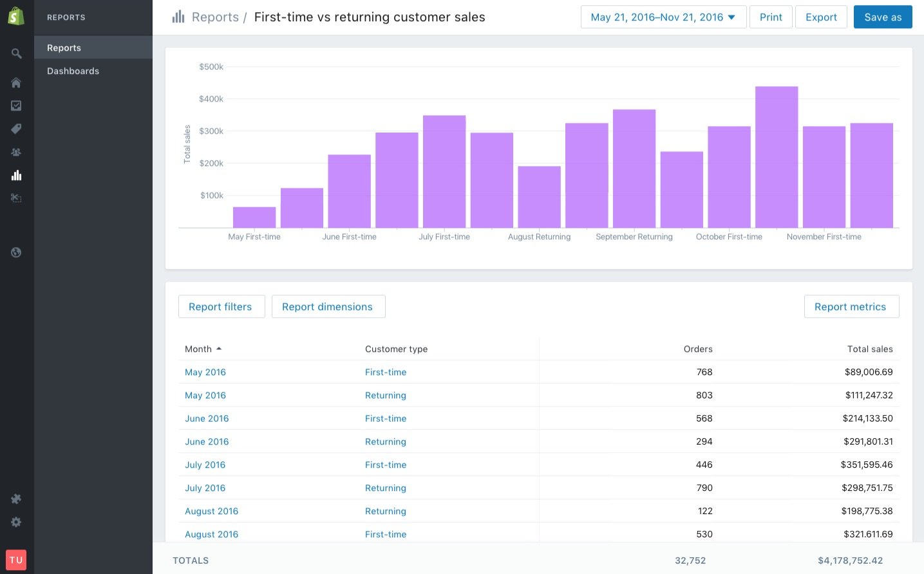Click First-time link in $351,595.46 row
The height and width of the screenshot is (574, 924).
[x=386, y=465]
